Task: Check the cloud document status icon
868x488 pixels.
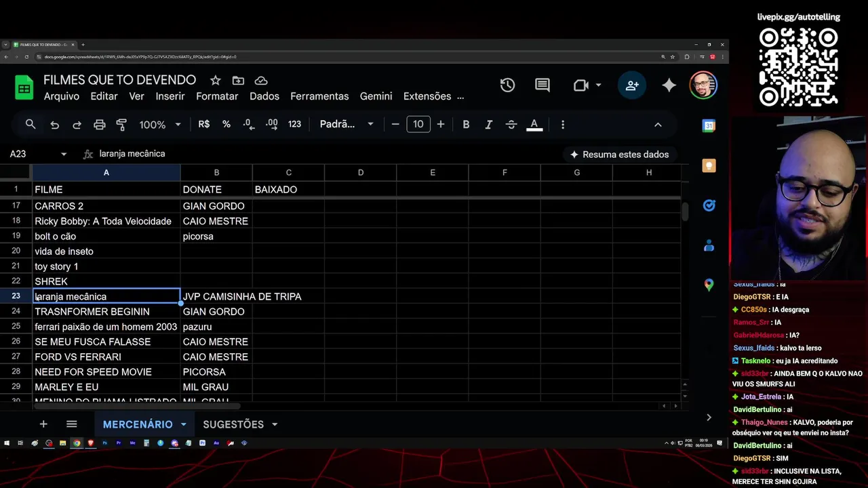Action: coord(261,81)
